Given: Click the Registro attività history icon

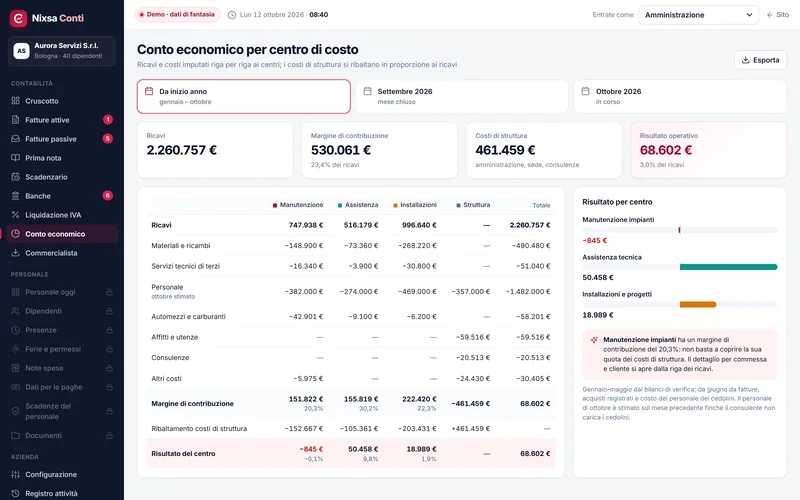Looking at the screenshot, I should pos(15,493).
